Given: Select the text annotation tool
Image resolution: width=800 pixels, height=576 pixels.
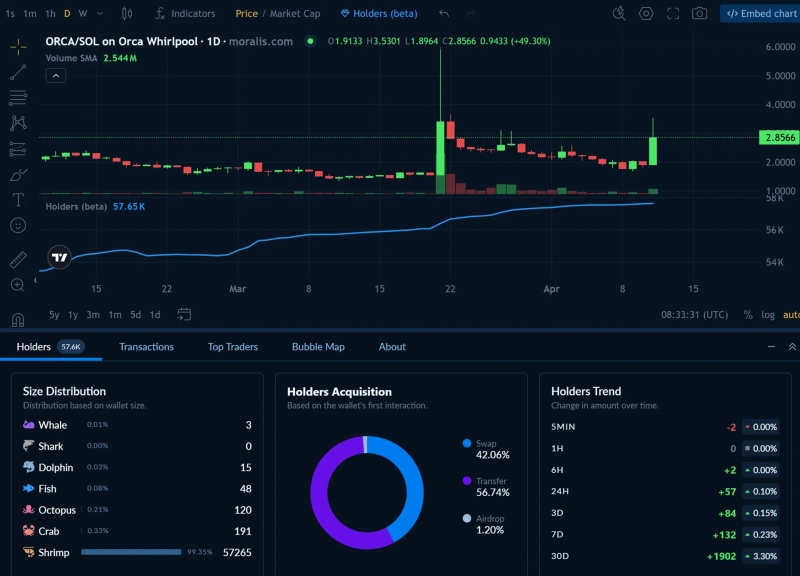Looking at the screenshot, I should tap(18, 200).
